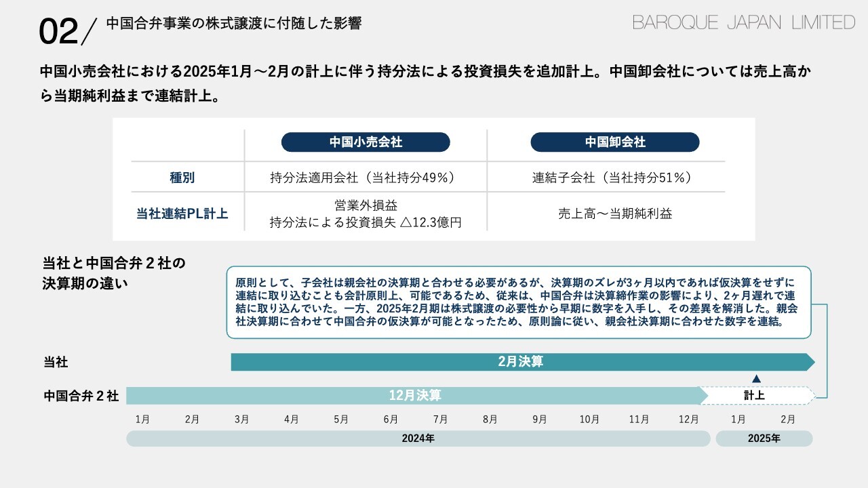Click the 持分法による投資損失 △12.3億円 text

366,222
